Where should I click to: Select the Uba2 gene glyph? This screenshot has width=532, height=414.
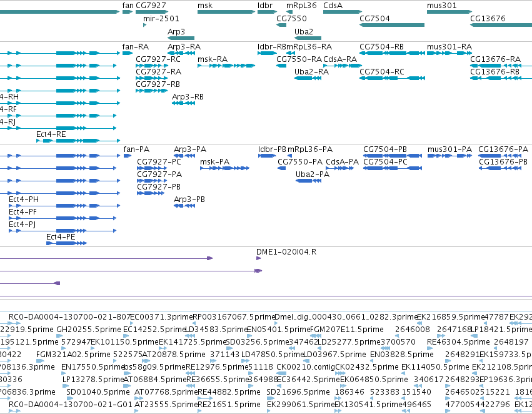[308, 38]
